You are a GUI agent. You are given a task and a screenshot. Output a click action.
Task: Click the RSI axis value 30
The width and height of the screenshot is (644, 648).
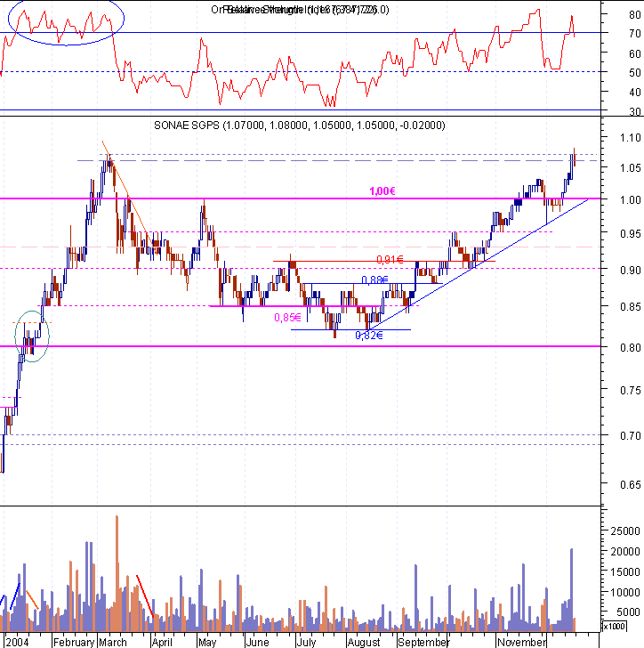(635, 111)
